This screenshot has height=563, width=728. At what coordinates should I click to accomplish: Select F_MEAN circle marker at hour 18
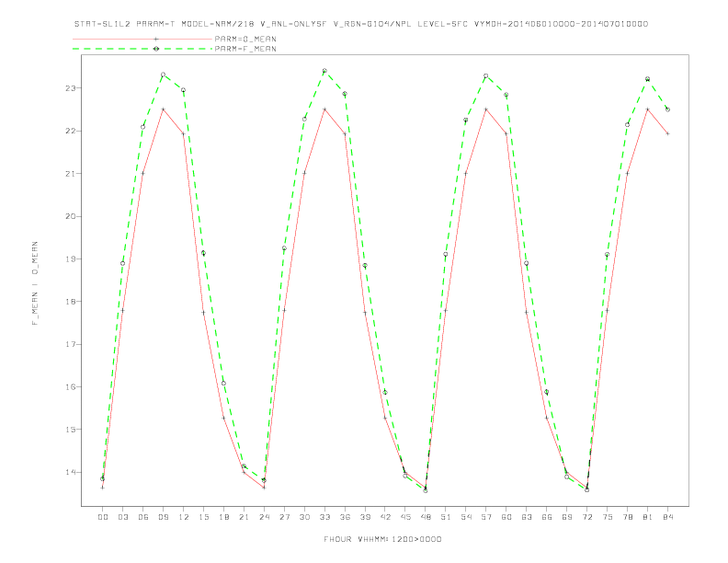(223, 384)
